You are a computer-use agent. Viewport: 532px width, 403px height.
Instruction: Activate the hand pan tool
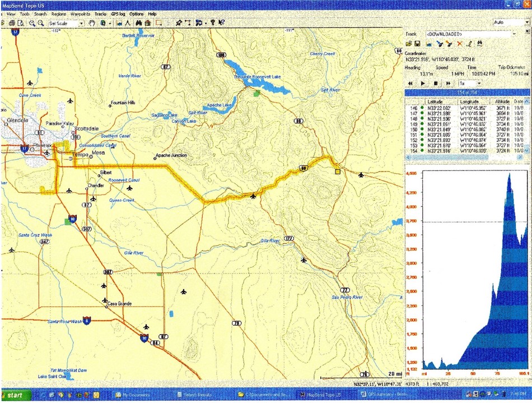click(92, 23)
